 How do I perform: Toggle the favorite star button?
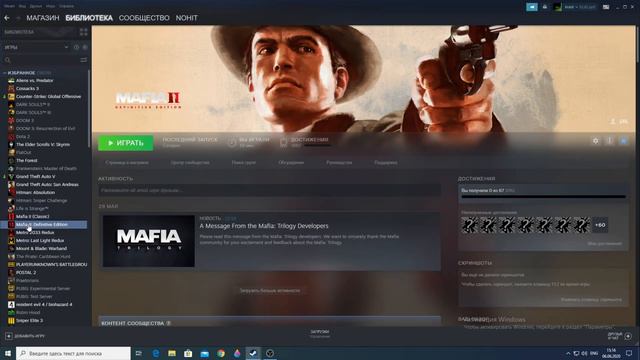pos(623,141)
